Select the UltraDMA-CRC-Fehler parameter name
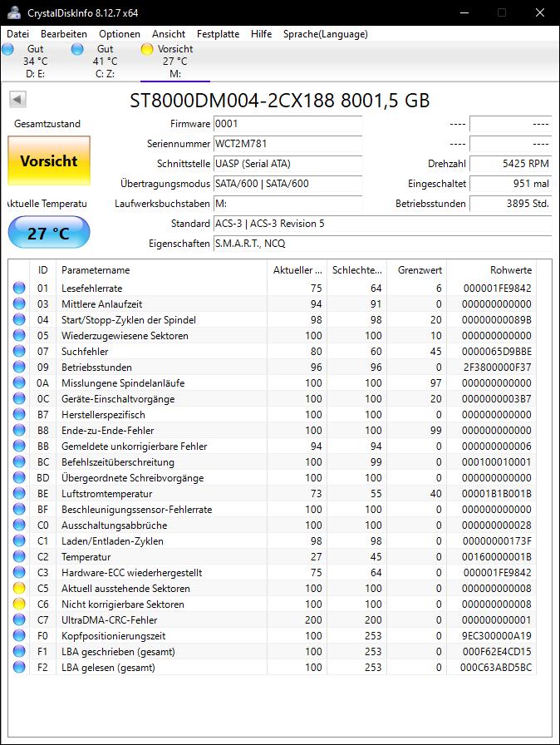 click(109, 619)
